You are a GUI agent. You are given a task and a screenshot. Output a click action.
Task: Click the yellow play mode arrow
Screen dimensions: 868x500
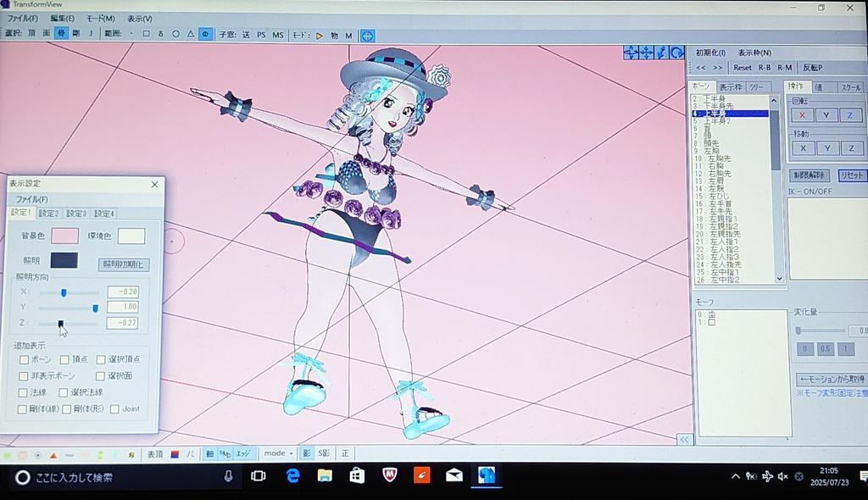point(319,36)
